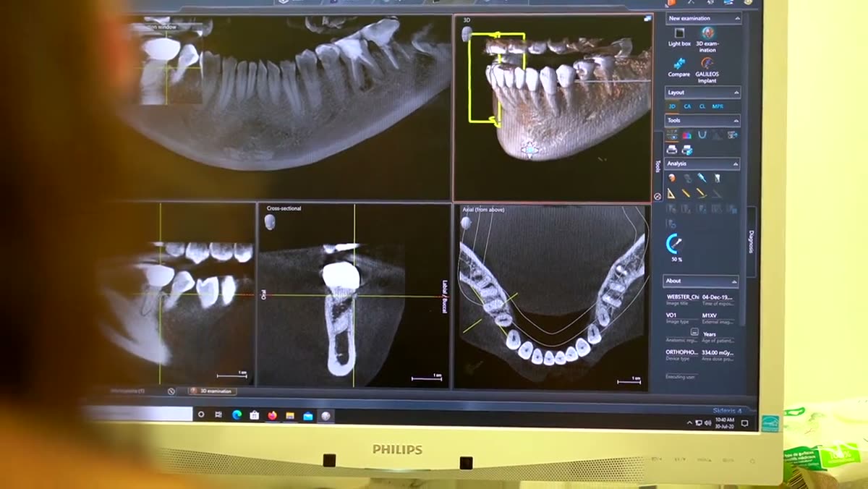Click the circle-slash icon below the Tools tab
Screen dimensions: 868x489
[658, 196]
